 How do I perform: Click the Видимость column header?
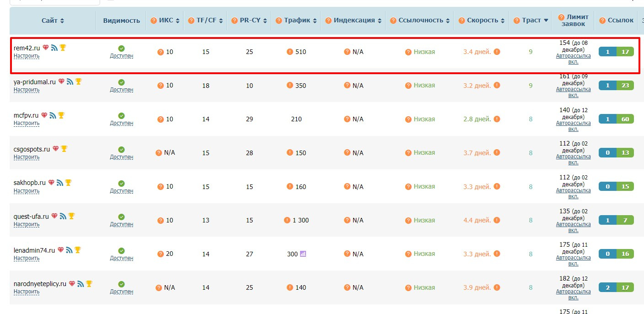[x=122, y=21]
